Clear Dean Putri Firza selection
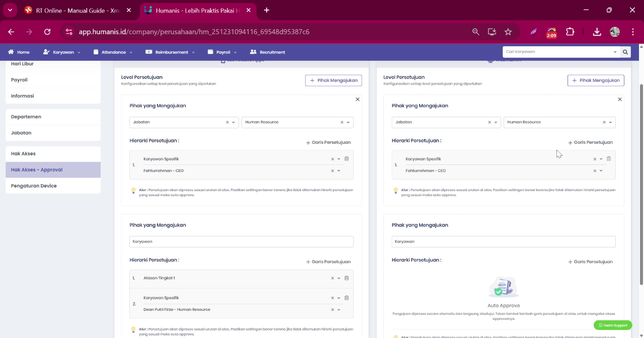644x338 pixels. [333, 309]
